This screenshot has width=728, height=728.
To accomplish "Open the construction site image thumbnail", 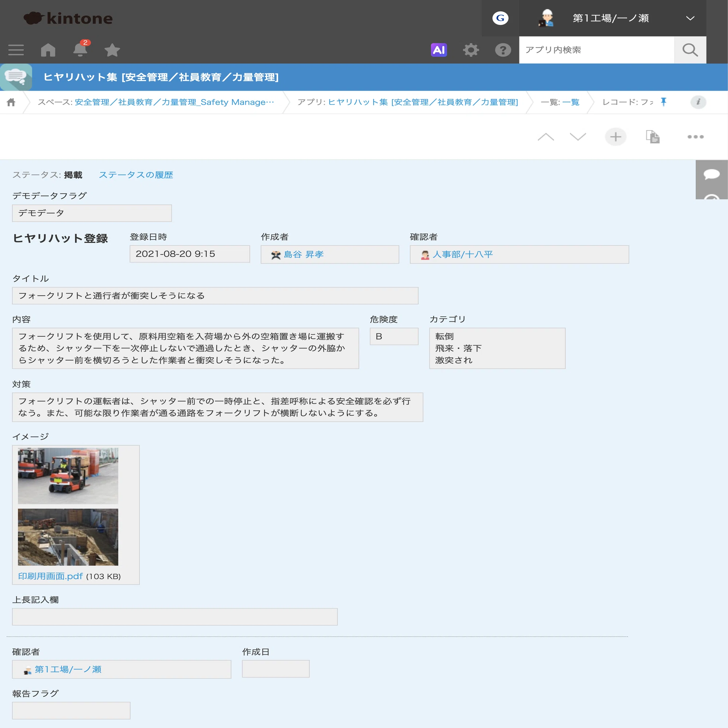I will [x=68, y=537].
